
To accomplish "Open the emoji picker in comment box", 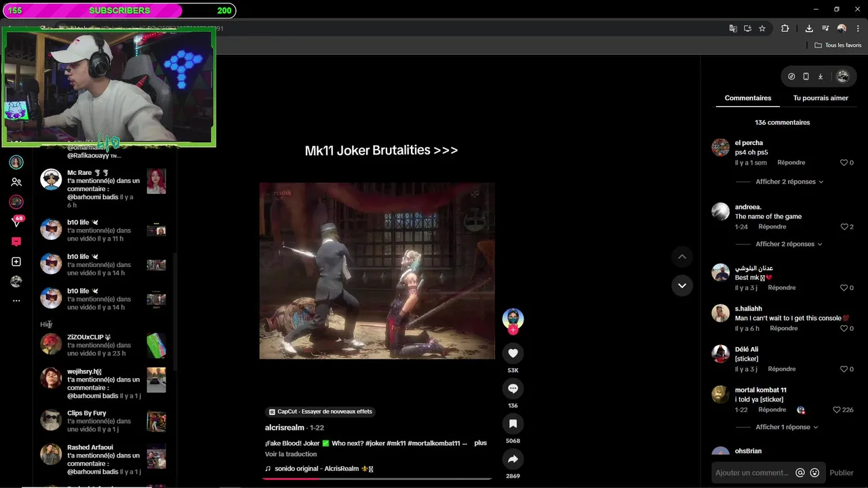I will 814,473.
